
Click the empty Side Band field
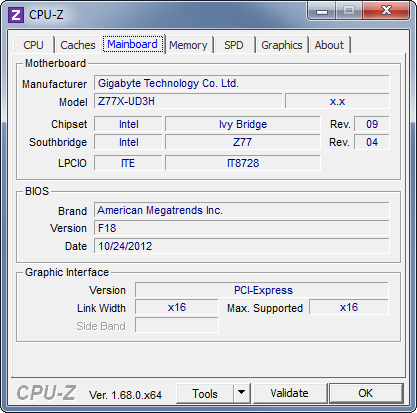coord(177,325)
